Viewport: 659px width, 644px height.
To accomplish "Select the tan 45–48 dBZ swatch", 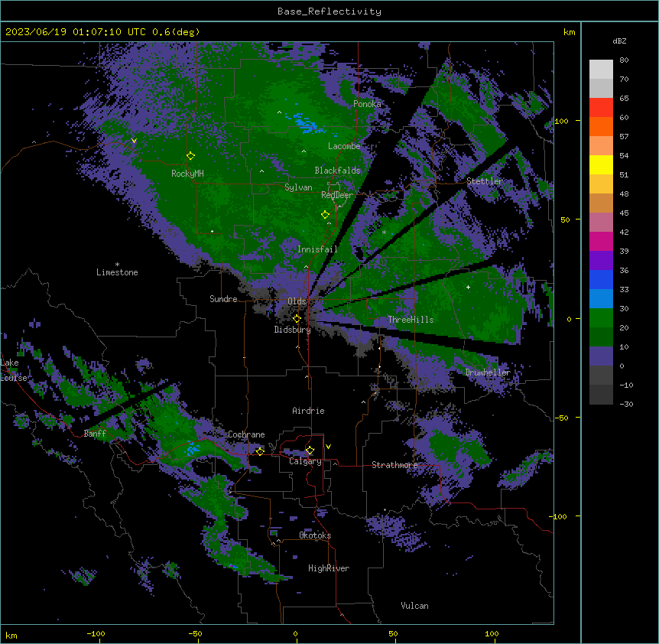I will [601, 203].
